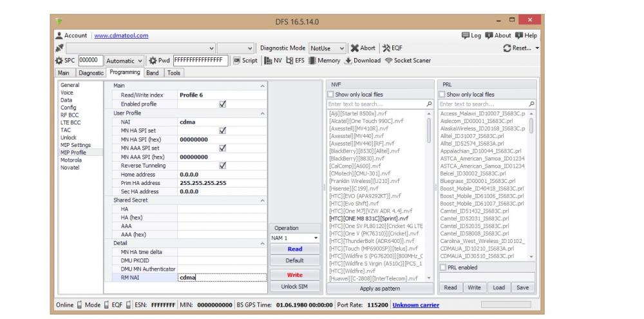This screenshot has width=644, height=319.
Task: Open the Log window
Action: point(471,35)
